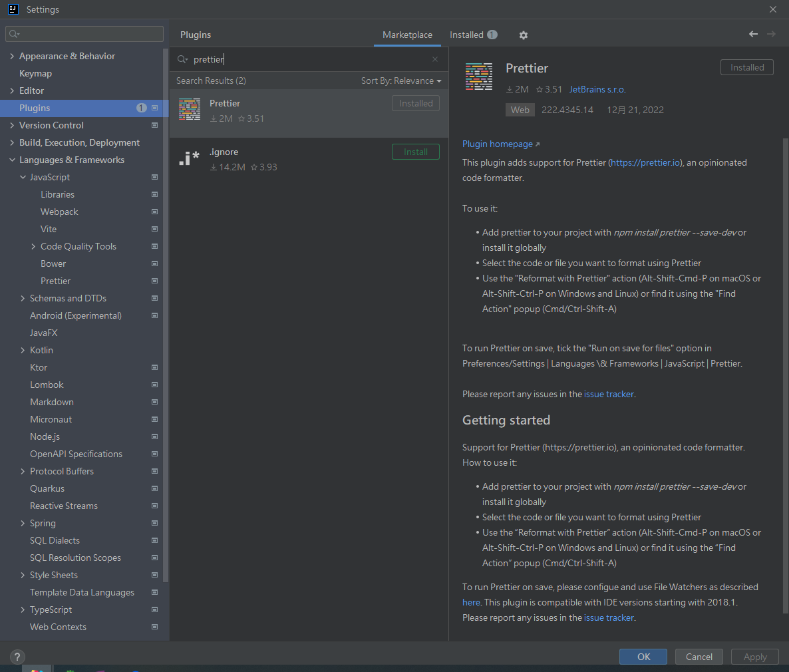Clear the prettier search text
This screenshot has width=789, height=672.
click(x=435, y=59)
